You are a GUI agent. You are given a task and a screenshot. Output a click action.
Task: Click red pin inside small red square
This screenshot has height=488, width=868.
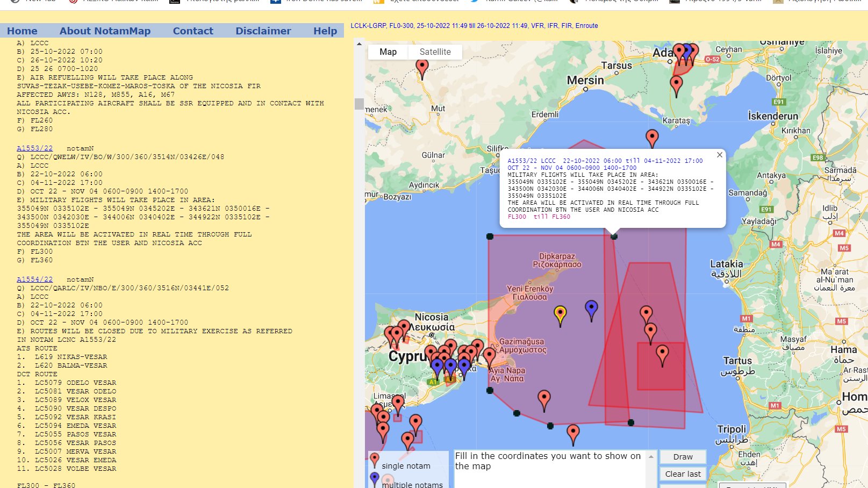pyautogui.click(x=662, y=355)
